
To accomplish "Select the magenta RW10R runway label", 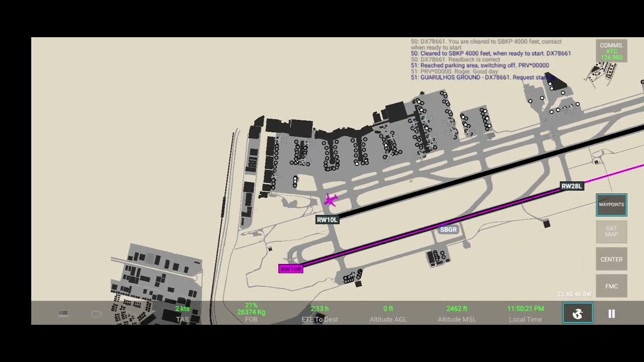I will (x=291, y=269).
